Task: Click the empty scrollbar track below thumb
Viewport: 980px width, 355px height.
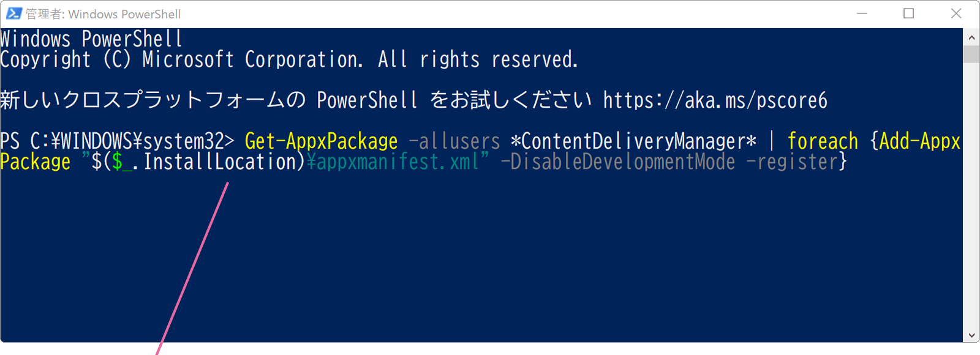Action: 971,195
